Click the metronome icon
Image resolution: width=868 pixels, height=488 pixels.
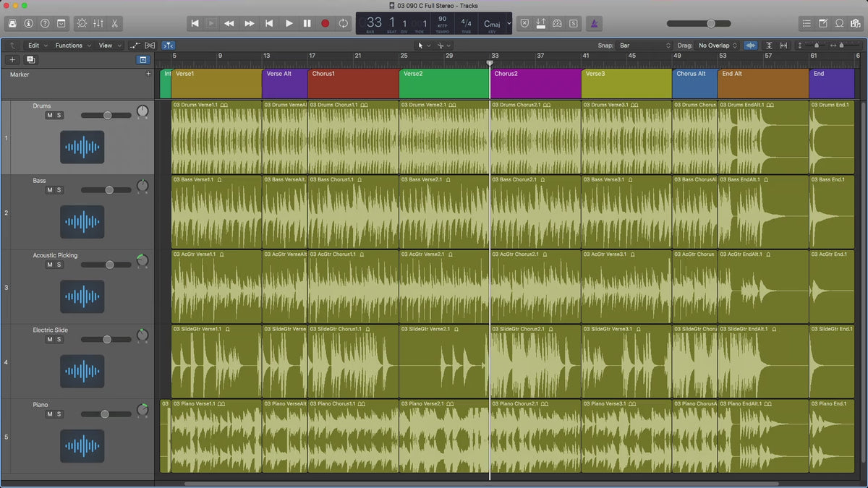coord(593,23)
